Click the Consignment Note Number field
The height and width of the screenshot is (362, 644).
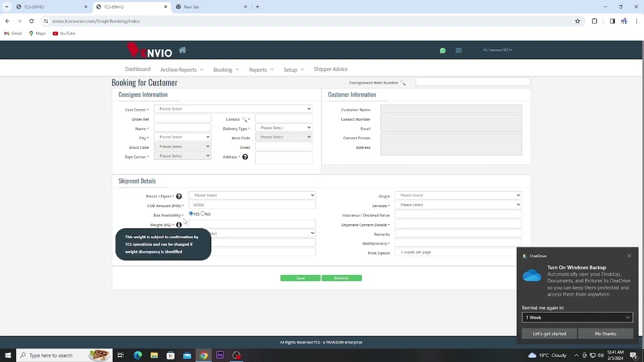click(x=473, y=82)
